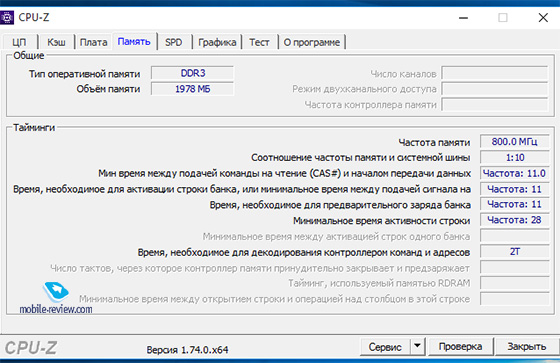Close the CPU-Z window with X
The height and width of the screenshot is (363, 560).
coord(543,18)
